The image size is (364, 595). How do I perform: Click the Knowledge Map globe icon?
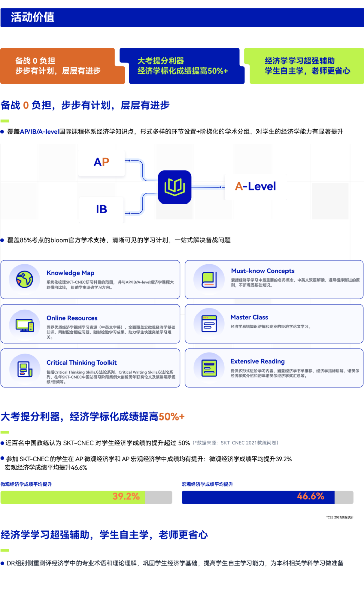pos(25,279)
